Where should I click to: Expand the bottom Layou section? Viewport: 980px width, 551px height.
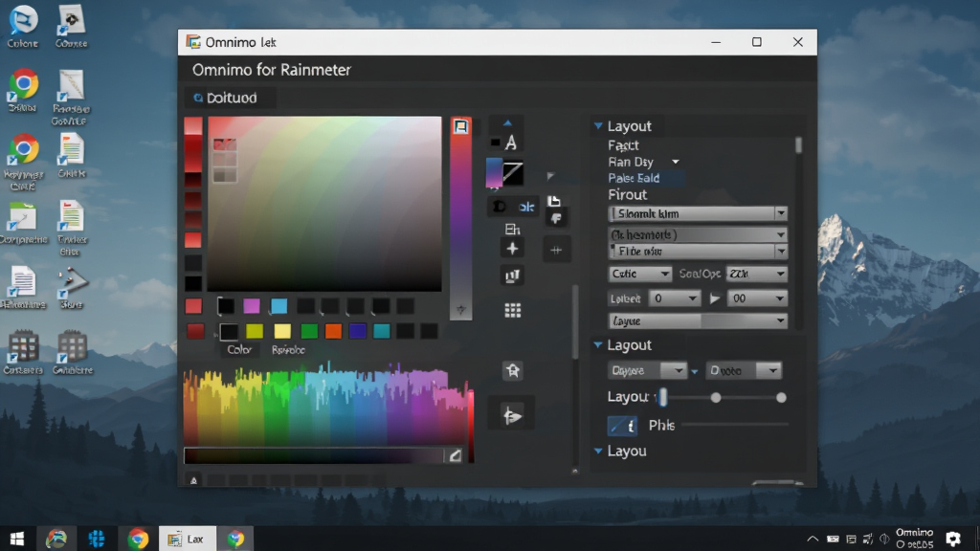[598, 451]
